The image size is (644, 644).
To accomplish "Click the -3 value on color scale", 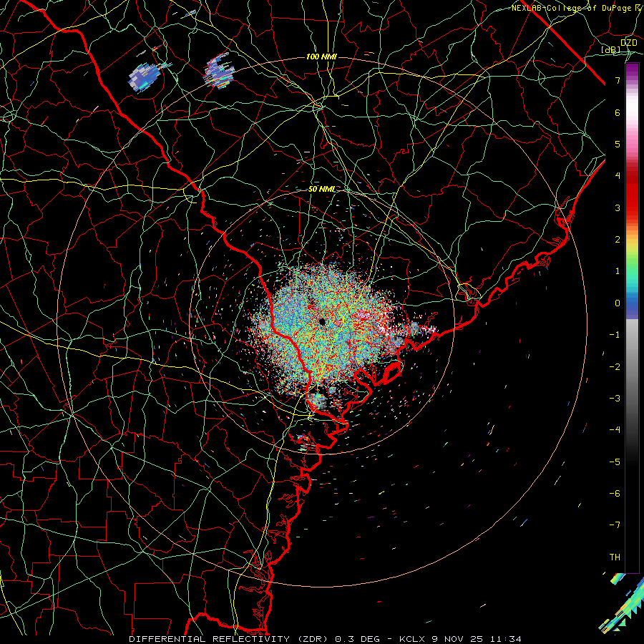I will click(615, 398).
